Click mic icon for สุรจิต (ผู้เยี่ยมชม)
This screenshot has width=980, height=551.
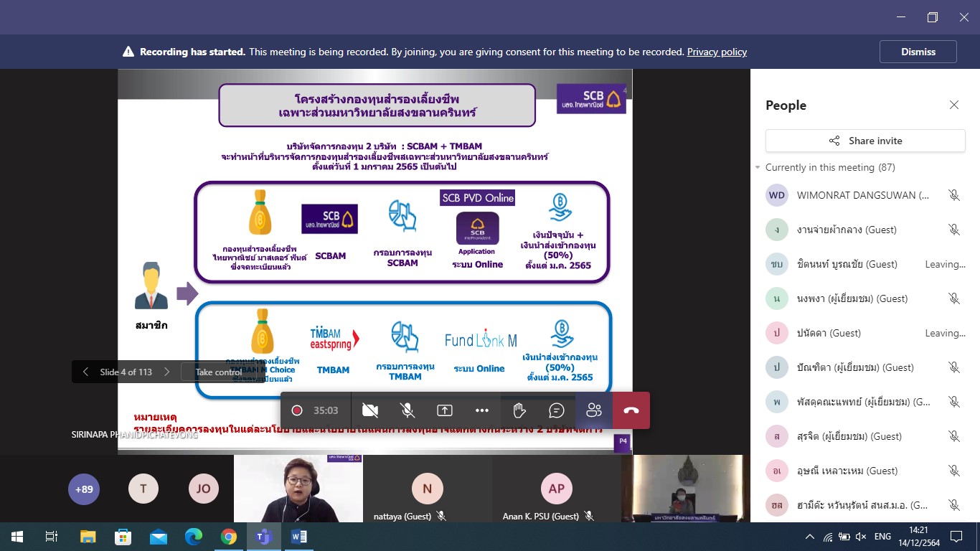click(954, 436)
